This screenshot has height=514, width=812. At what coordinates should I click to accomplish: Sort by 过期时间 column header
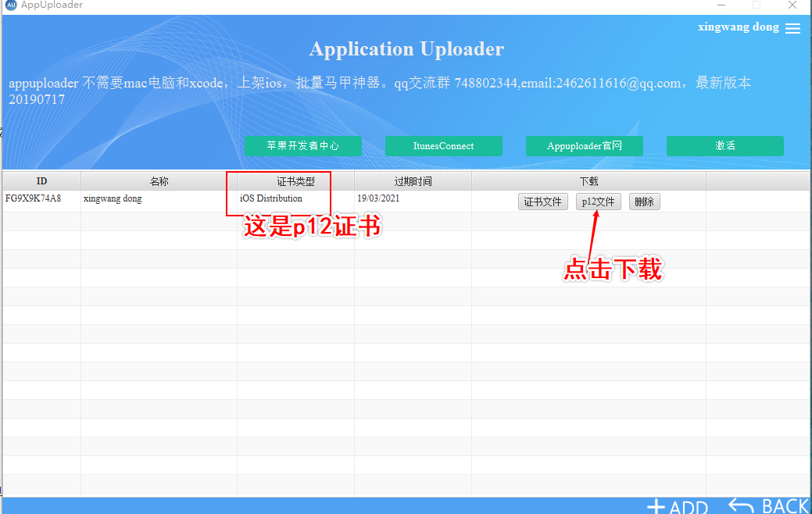click(x=413, y=181)
